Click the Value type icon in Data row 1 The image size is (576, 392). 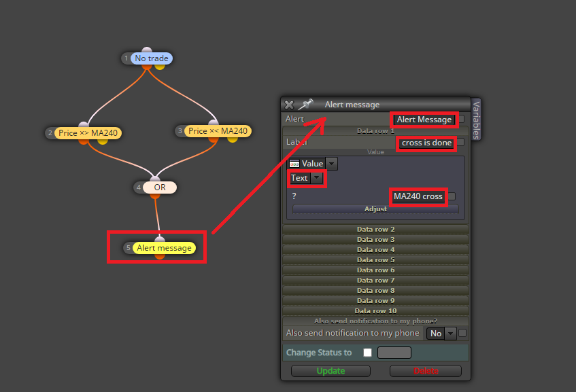(294, 164)
